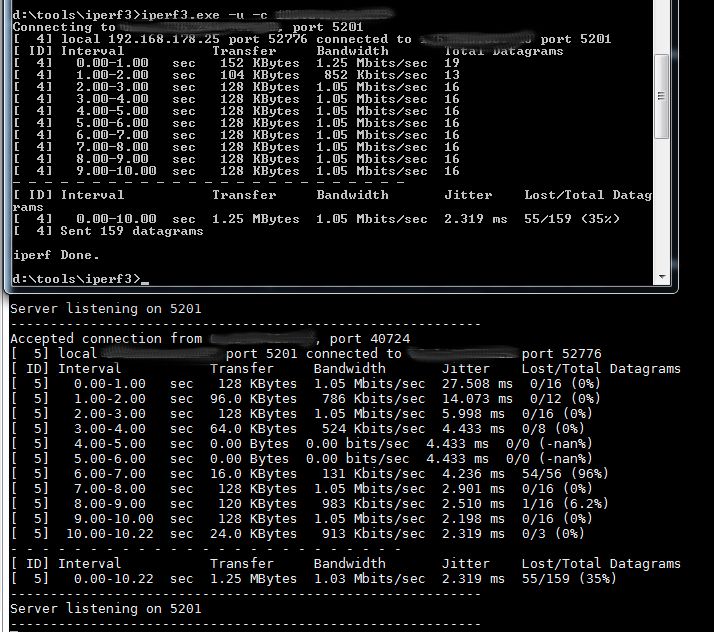Click the server transfer value '24.0 KBytes'
This screenshot has height=632, width=714.
(253, 534)
